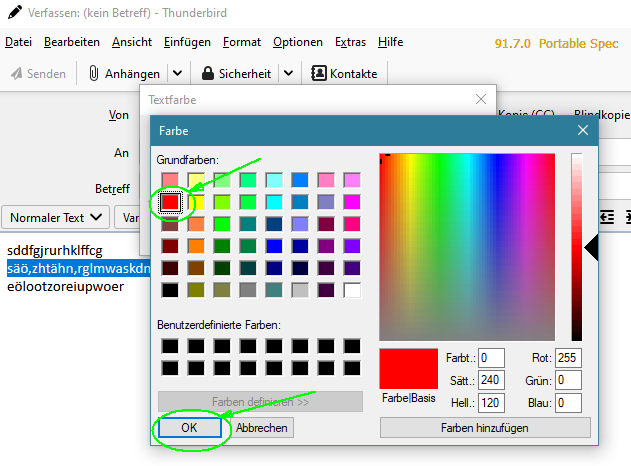Open the Einfügen menu
Viewport: 631px width, 466px height.
pos(187,42)
